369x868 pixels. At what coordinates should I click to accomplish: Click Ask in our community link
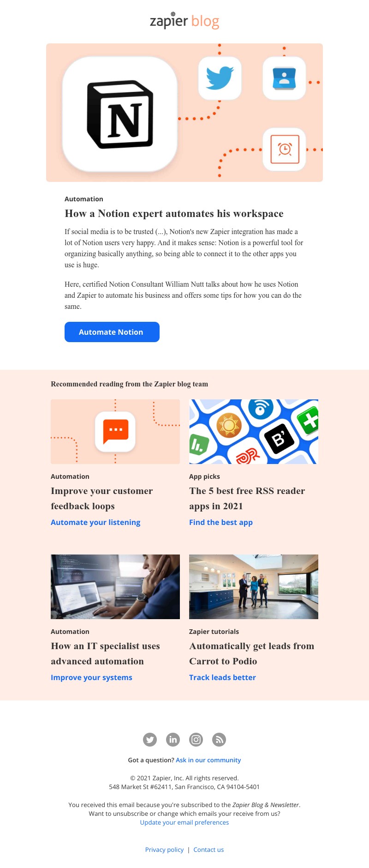[x=208, y=760]
